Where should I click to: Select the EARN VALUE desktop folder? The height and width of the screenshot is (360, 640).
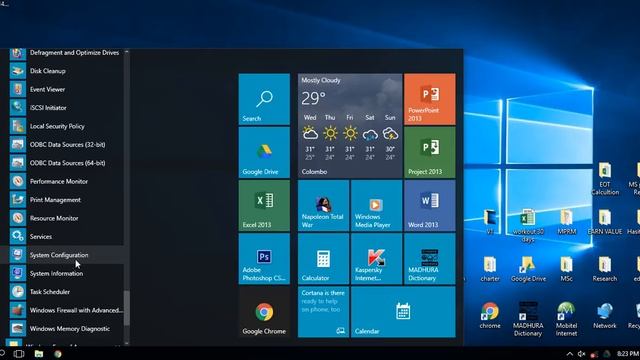[x=604, y=222]
